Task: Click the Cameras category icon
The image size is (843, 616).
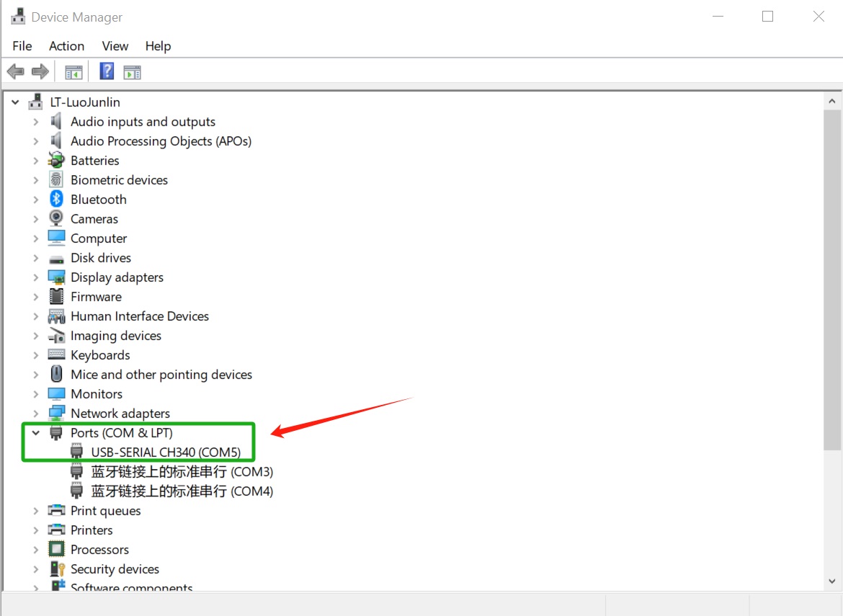Action: 55,218
